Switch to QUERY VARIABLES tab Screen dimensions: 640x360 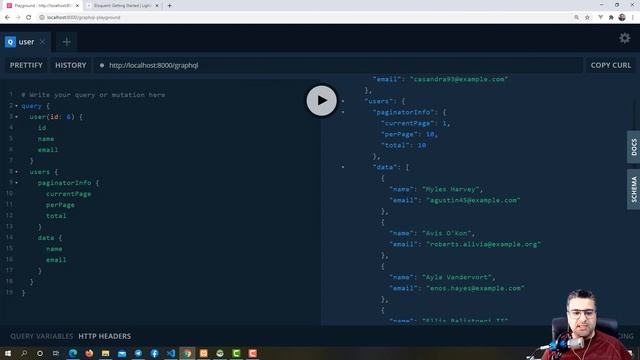pyautogui.click(x=42, y=336)
